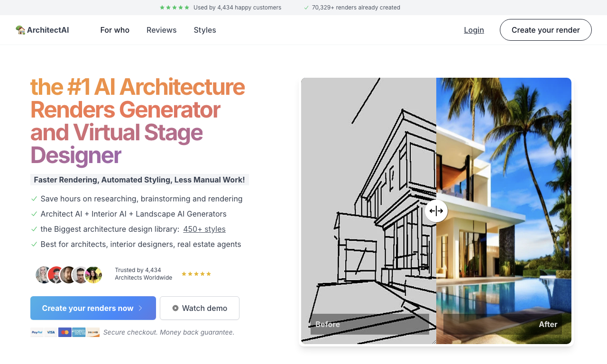
Task: Click the PayPal payment icon
Action: tap(37, 332)
